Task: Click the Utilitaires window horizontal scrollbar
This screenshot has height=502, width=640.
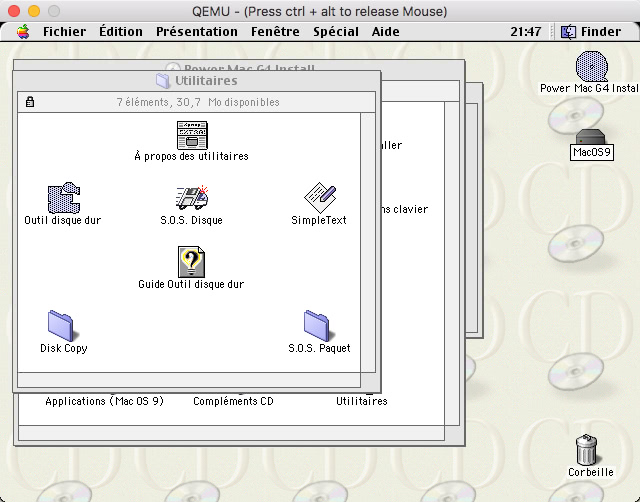Action: click(x=189, y=380)
